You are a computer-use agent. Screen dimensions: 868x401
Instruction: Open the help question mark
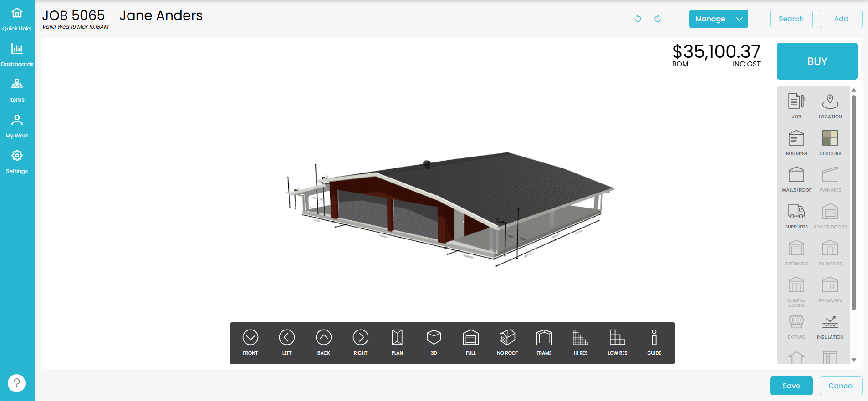pos(17,383)
